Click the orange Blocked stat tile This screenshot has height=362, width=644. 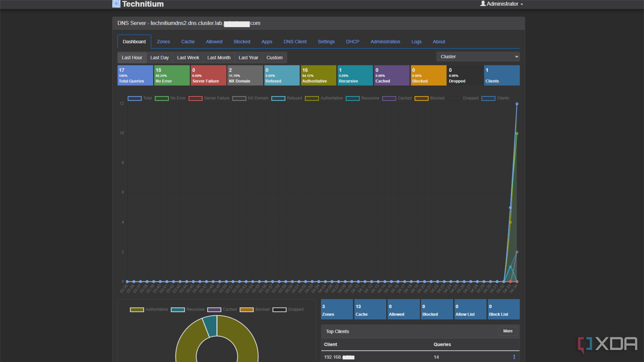(428, 75)
